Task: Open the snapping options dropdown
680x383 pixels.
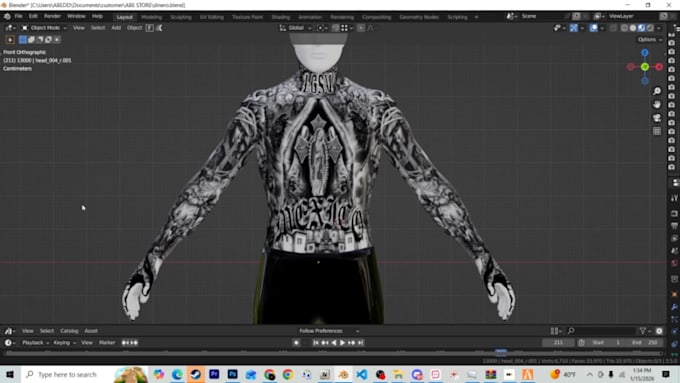Action: point(347,28)
